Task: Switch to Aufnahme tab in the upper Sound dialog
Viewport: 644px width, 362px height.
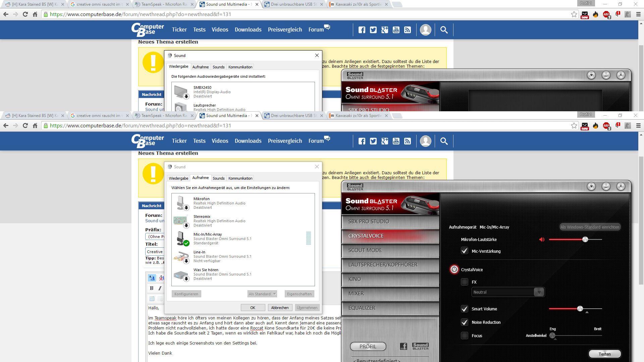Action: pyautogui.click(x=201, y=67)
